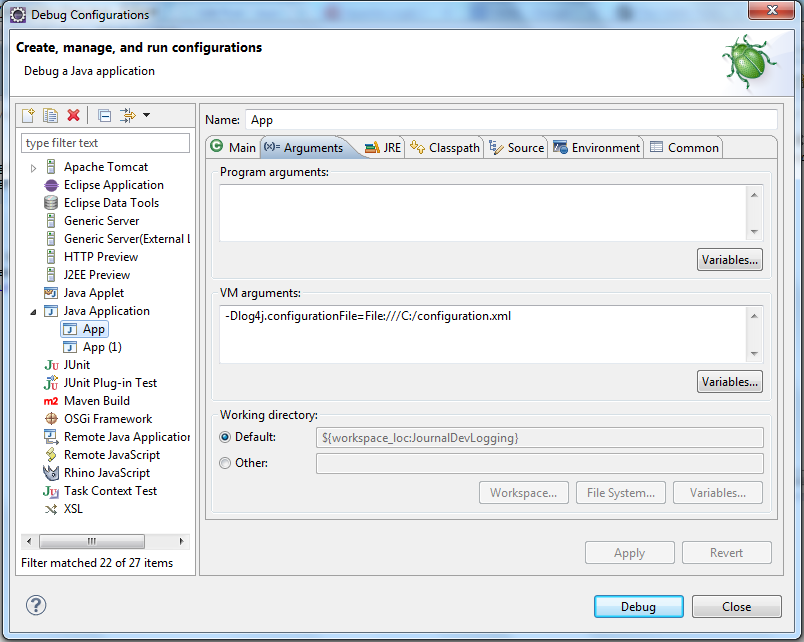The width and height of the screenshot is (804, 642).
Task: Click the Apache Tomcat server icon
Action: [51, 167]
